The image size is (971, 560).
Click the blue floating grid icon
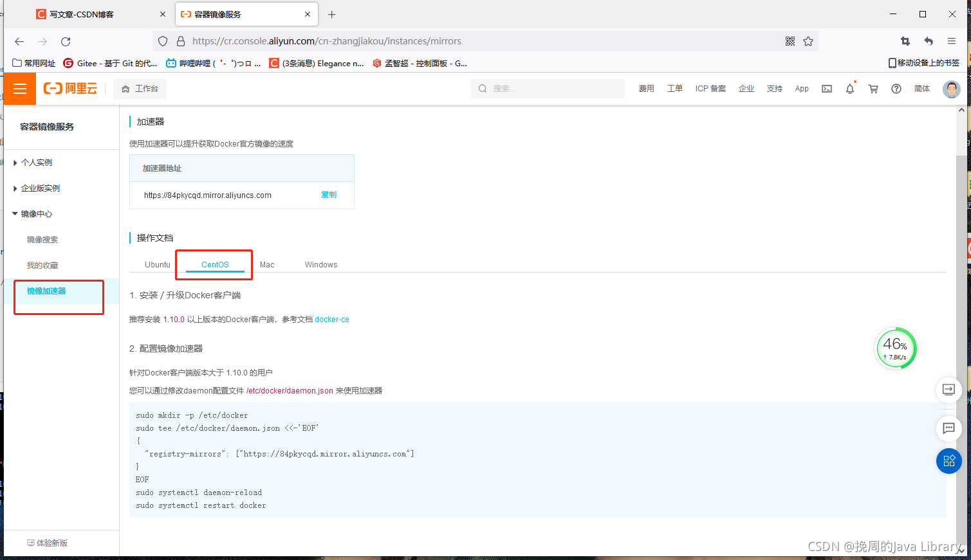(949, 461)
